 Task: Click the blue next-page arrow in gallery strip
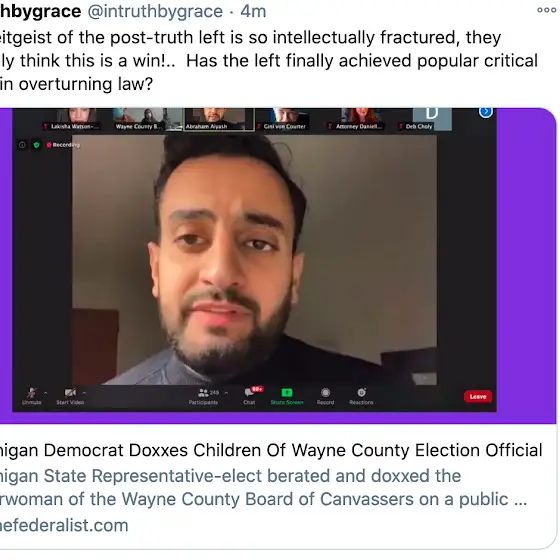click(486, 112)
